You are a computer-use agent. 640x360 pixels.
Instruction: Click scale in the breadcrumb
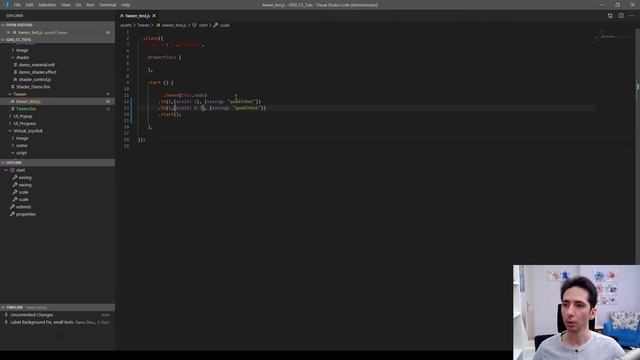point(224,25)
